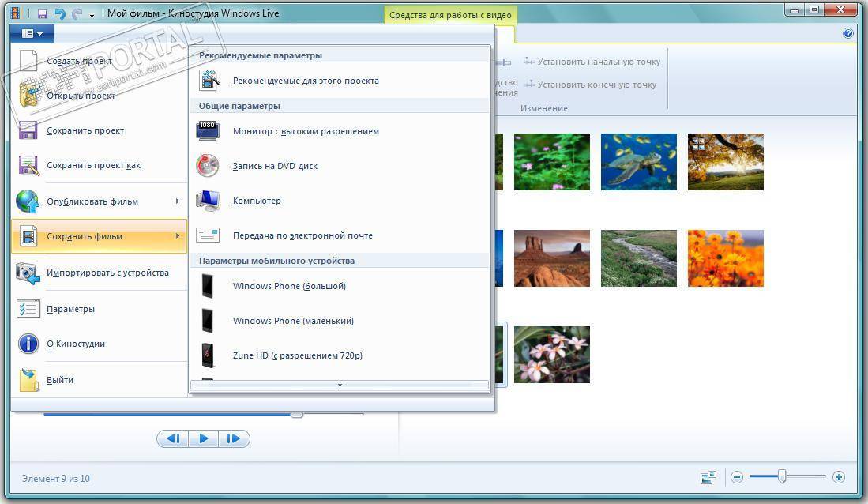Choose Запись на DVD-диск option
868x504 pixels.
(340, 166)
